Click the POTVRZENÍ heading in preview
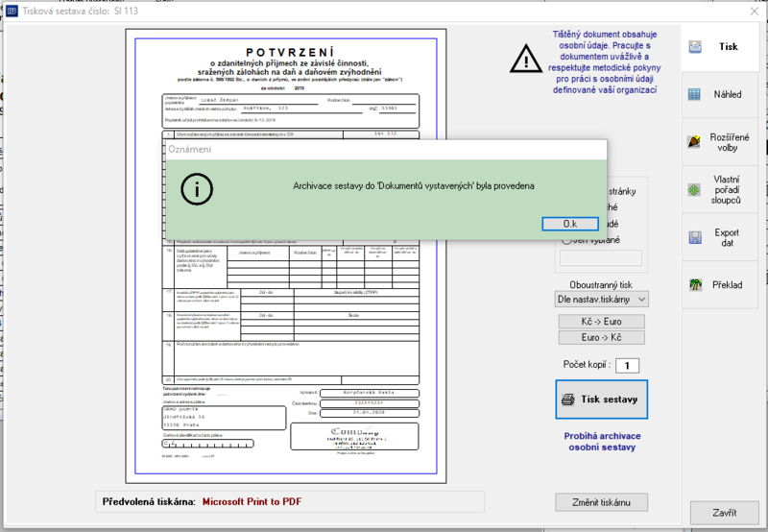The image size is (768, 532). point(290,53)
